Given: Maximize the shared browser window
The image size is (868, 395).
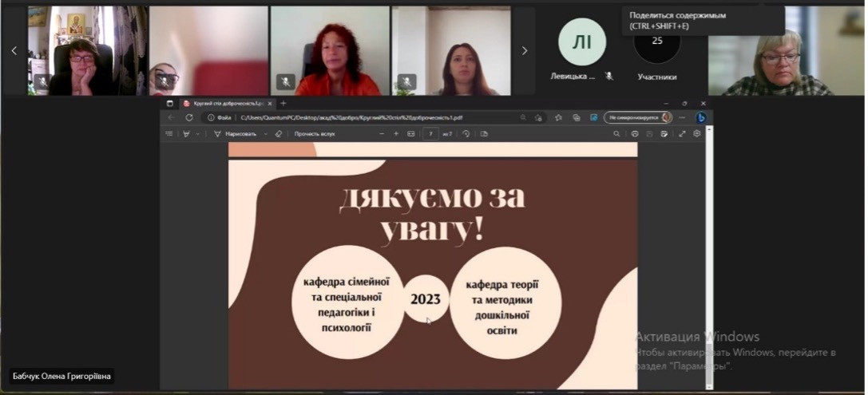Looking at the screenshot, I should pyautogui.click(x=684, y=104).
